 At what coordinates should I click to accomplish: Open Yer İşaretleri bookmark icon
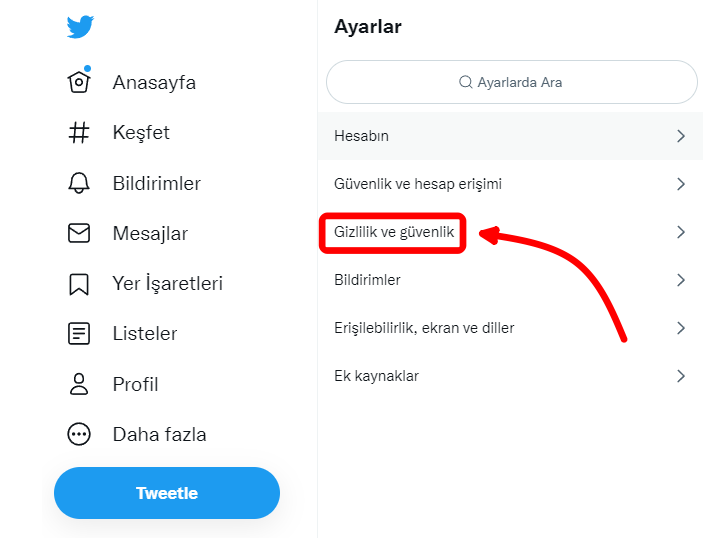click(x=79, y=284)
